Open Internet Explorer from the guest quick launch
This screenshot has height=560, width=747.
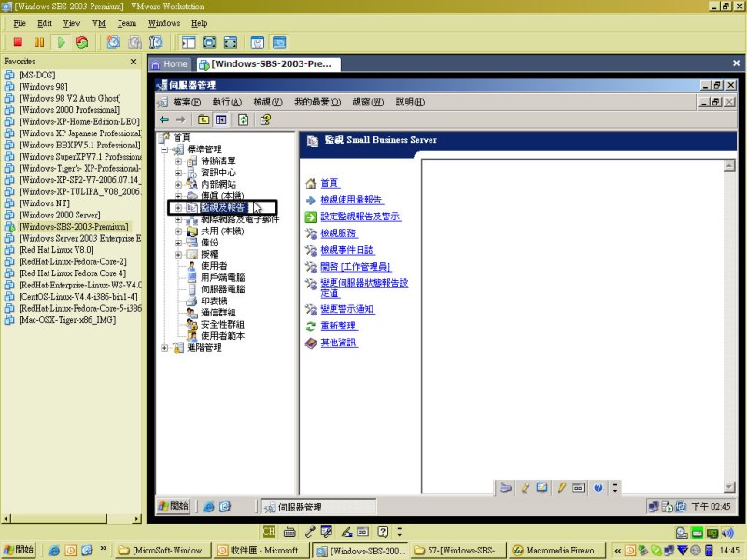pos(208,507)
